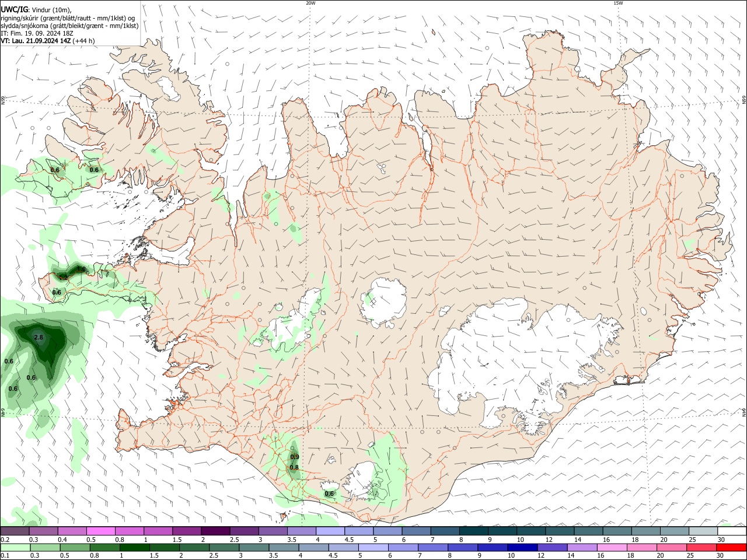Pick the dusty mauve first swatch of the upper scale
747x560 pixels.
15,531
